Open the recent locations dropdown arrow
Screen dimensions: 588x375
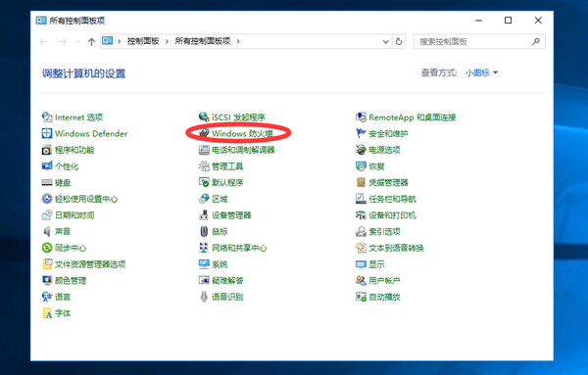click(x=78, y=41)
